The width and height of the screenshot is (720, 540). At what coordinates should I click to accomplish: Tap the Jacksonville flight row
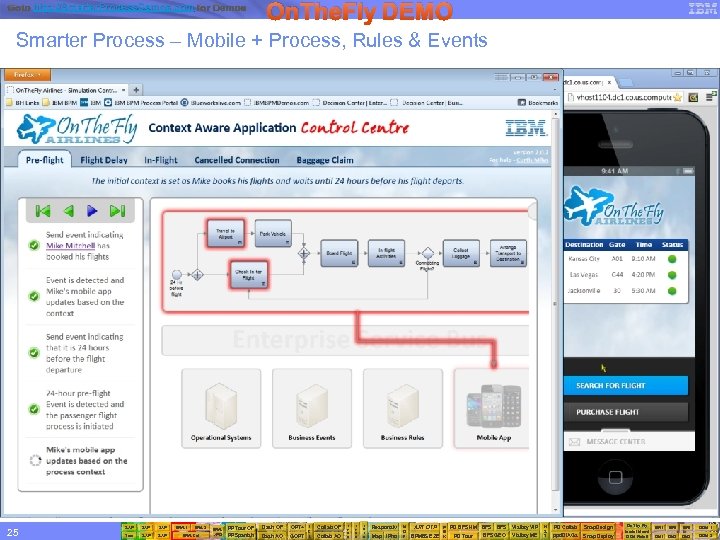pos(626,291)
